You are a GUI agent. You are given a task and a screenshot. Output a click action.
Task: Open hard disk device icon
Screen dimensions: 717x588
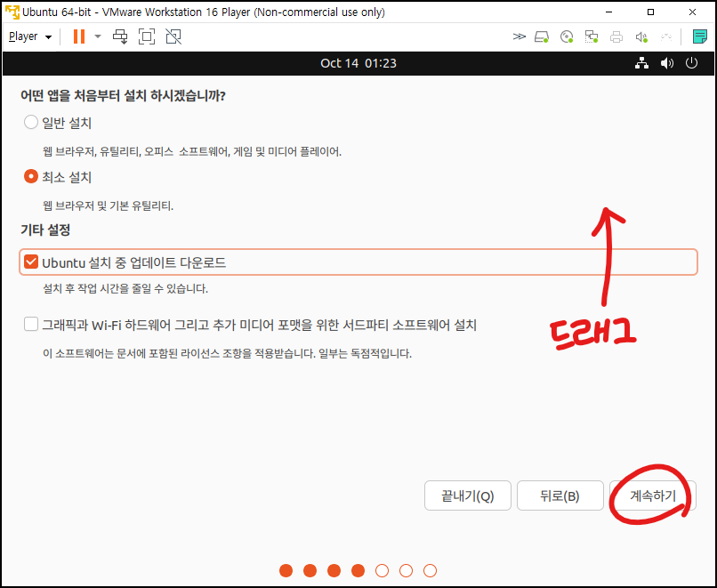pos(542,36)
